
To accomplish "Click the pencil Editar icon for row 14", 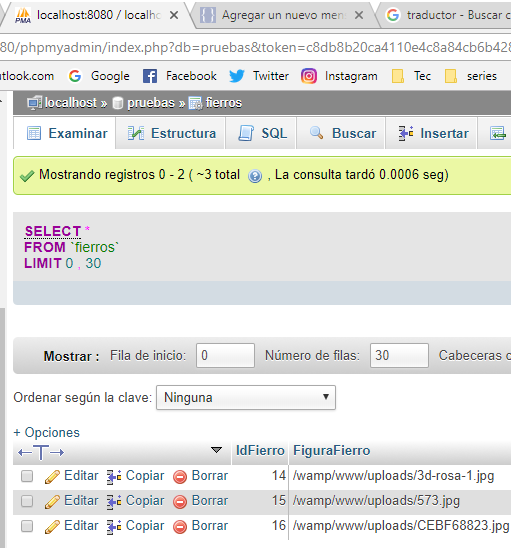I will [52, 477].
